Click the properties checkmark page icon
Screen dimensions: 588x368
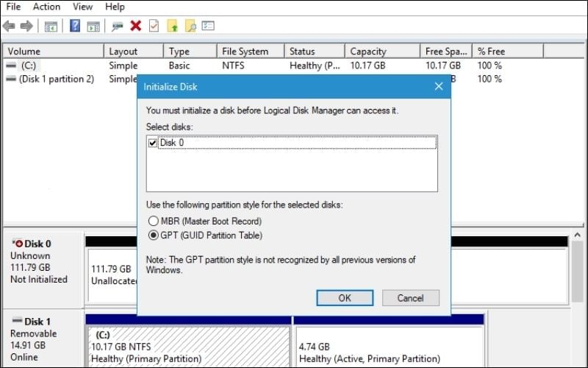[x=154, y=26]
